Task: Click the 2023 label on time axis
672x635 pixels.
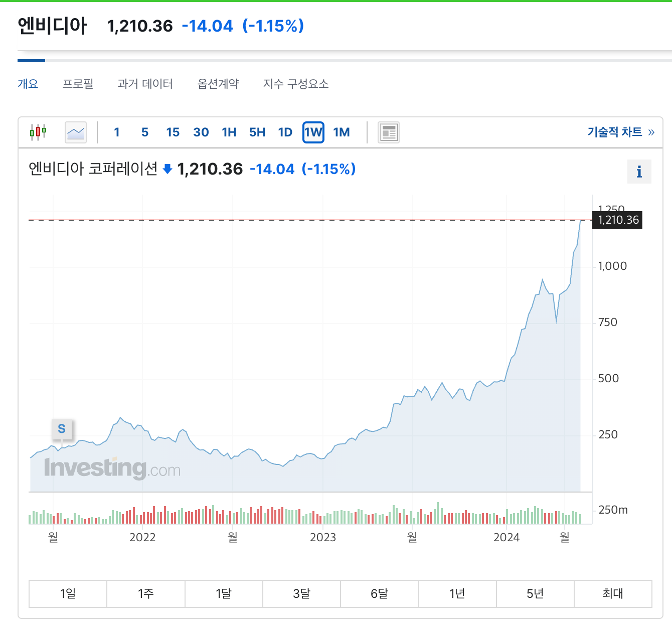Action: [323, 538]
